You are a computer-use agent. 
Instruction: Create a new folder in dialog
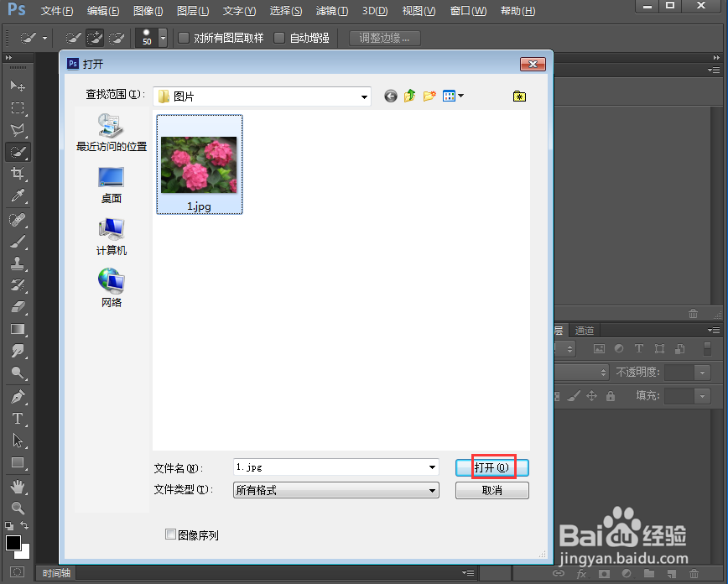tap(429, 96)
